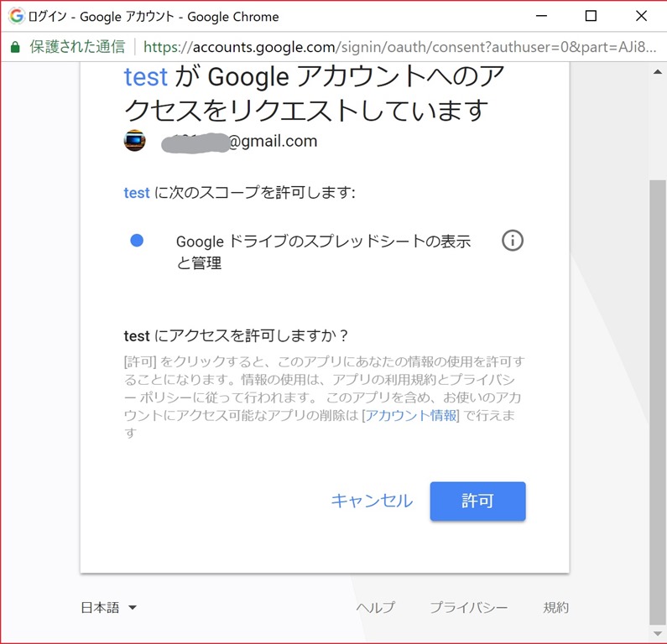This screenshot has height=644, width=667.
Task: Open the プライバシー footer link
Action: click(468, 608)
